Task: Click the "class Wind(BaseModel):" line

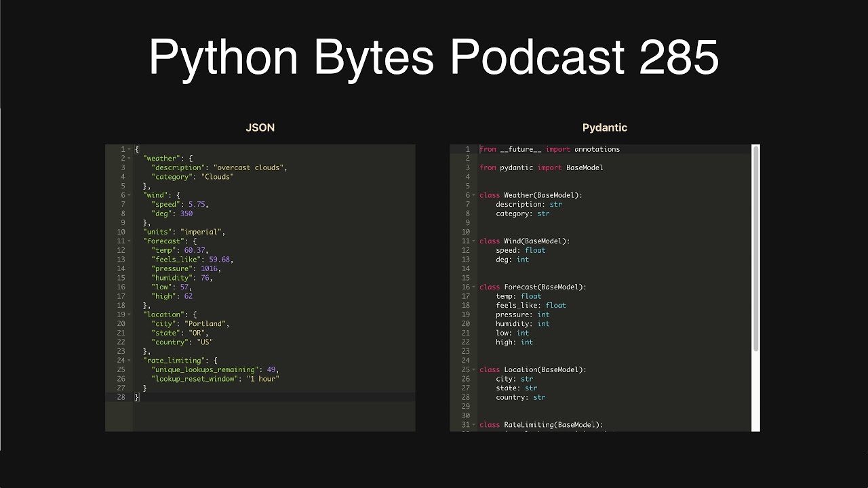Action: pos(525,241)
